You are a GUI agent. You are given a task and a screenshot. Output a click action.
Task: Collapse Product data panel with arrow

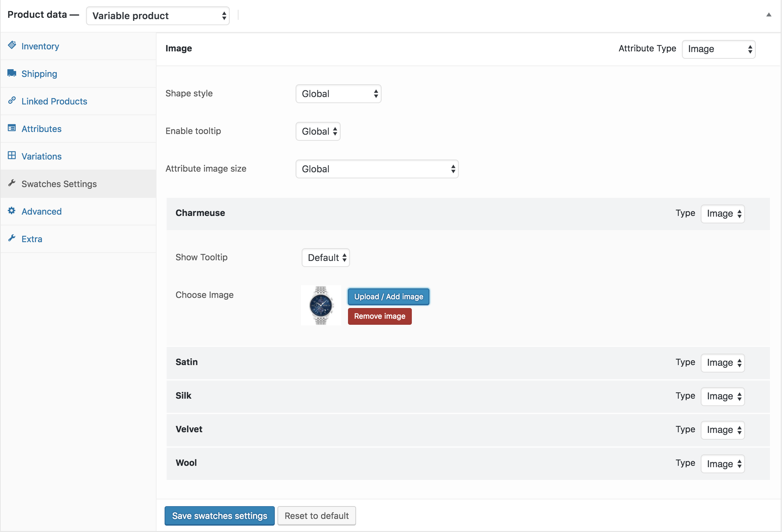[x=769, y=15]
